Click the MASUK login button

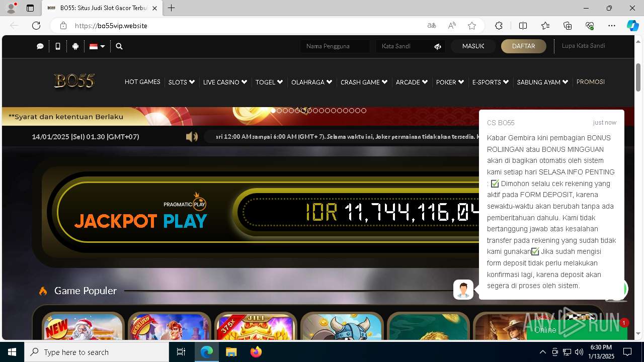coord(473,46)
